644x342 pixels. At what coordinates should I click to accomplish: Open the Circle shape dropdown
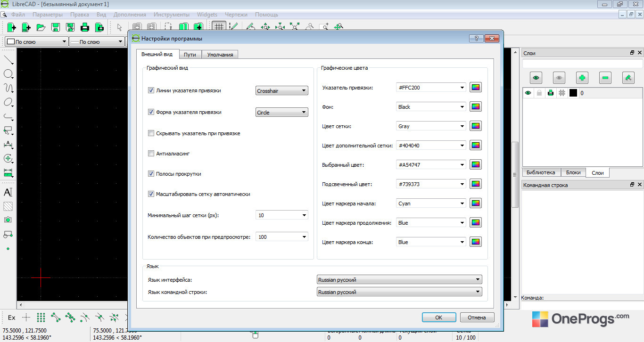point(281,113)
